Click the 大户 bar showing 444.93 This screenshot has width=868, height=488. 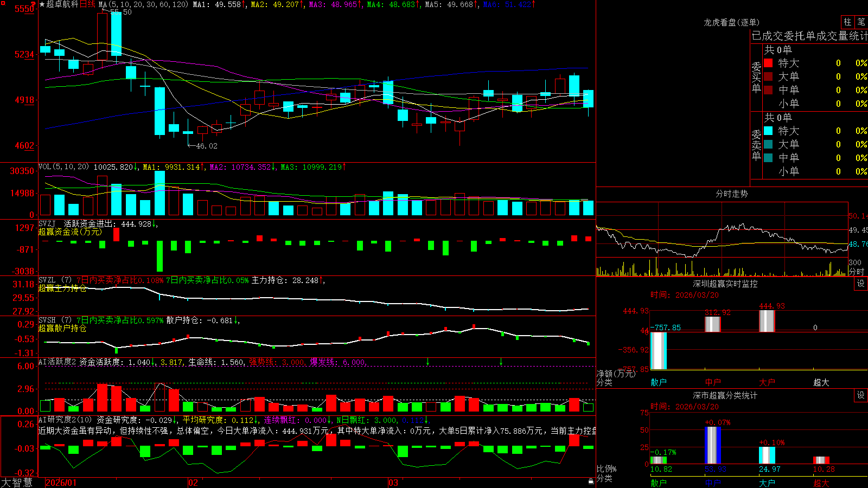point(767,321)
